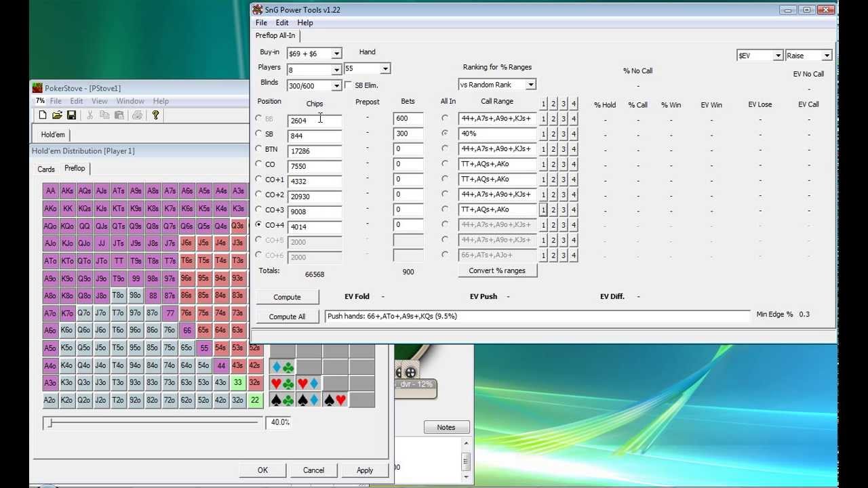
Task: Toggle the 33 hand cell in grid
Action: pos(238,383)
